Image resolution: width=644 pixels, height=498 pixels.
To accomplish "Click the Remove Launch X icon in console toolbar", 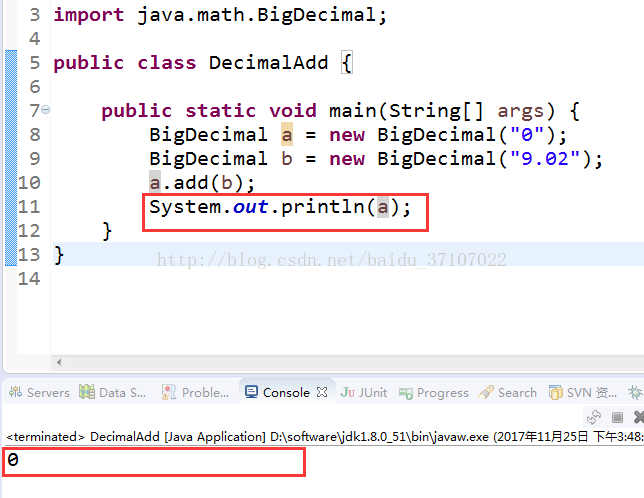I will pyautogui.click(x=639, y=418).
